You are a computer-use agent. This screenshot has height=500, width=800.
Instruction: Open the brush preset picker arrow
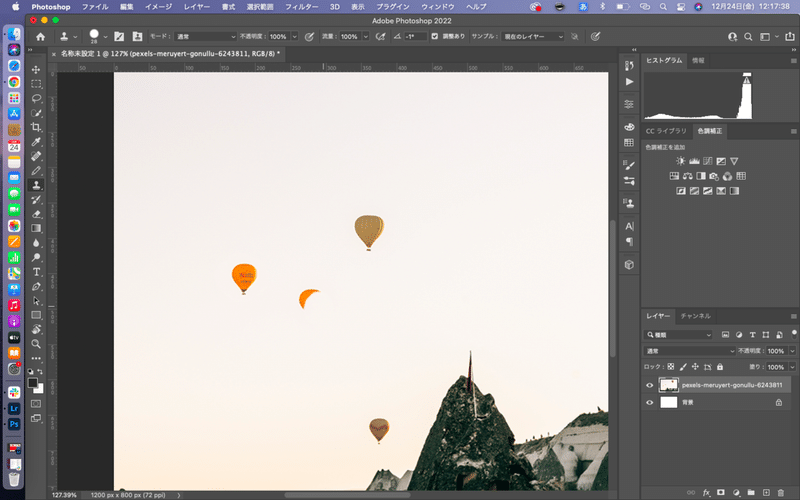point(105,37)
